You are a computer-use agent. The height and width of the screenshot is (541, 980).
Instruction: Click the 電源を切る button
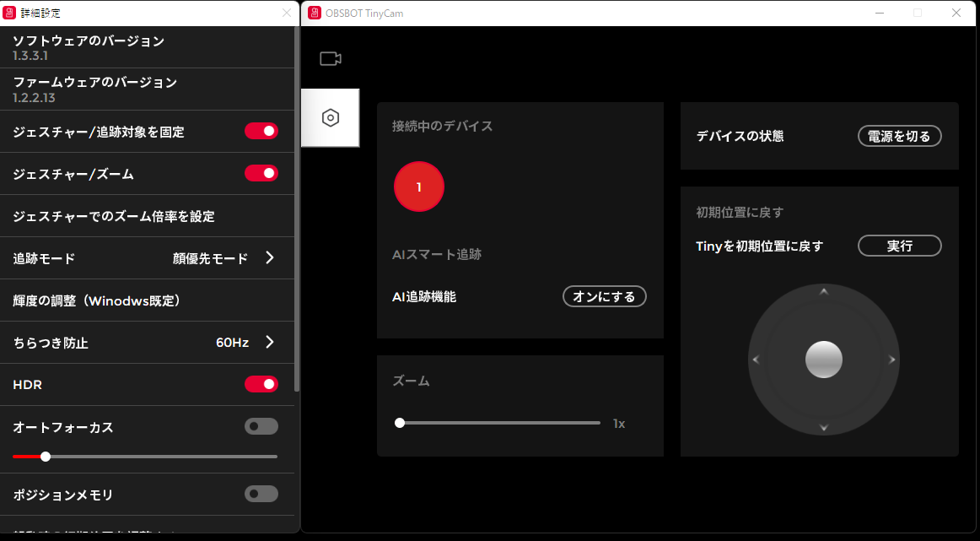[899, 137]
